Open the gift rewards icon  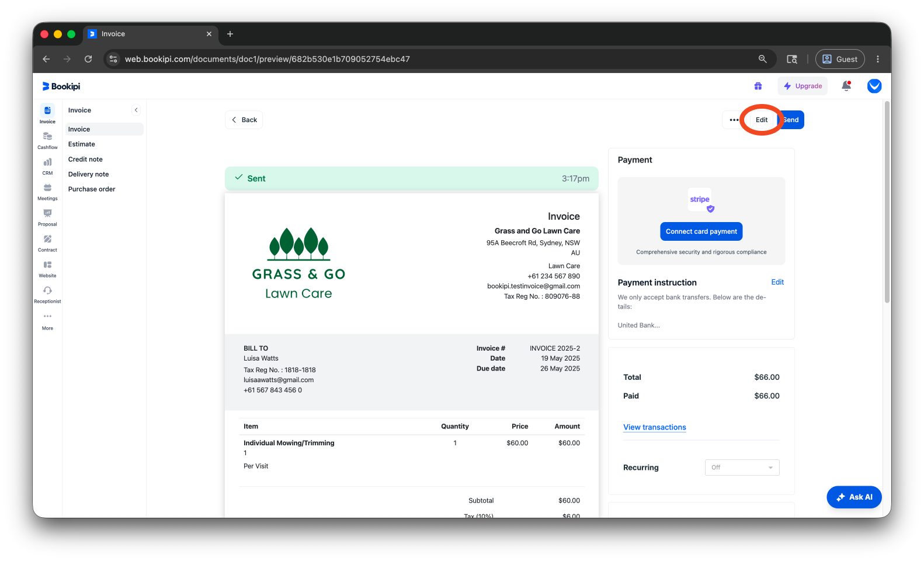758,86
